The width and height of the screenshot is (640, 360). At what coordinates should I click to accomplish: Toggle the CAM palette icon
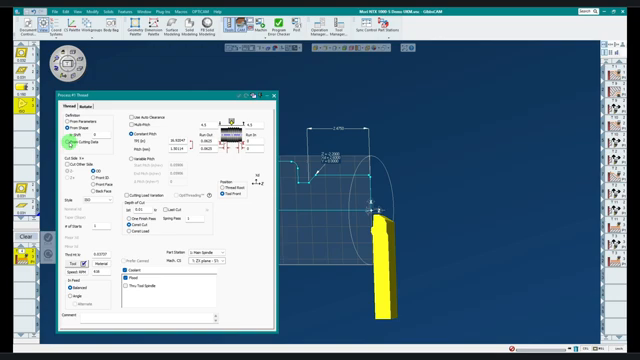pyautogui.click(x=241, y=25)
